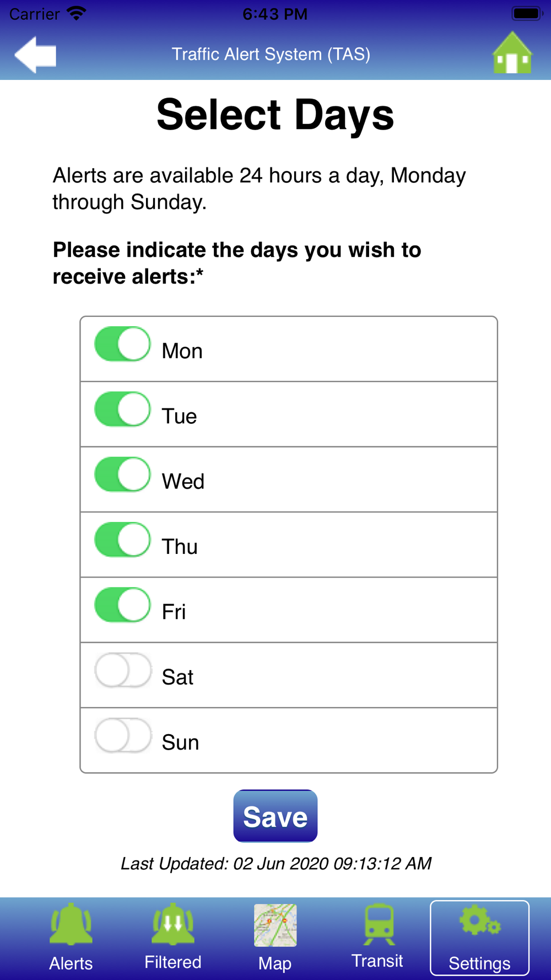Turn off the Tue alerts toggle
551x980 pixels.
coord(122,409)
